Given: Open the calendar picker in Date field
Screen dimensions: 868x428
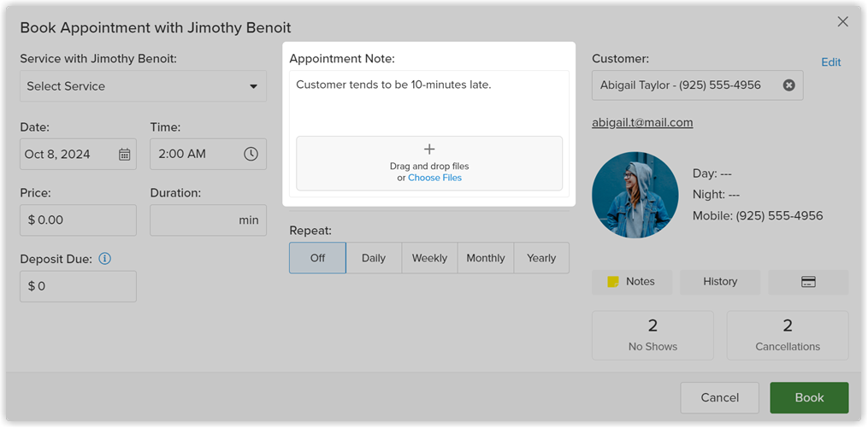Looking at the screenshot, I should click(125, 155).
